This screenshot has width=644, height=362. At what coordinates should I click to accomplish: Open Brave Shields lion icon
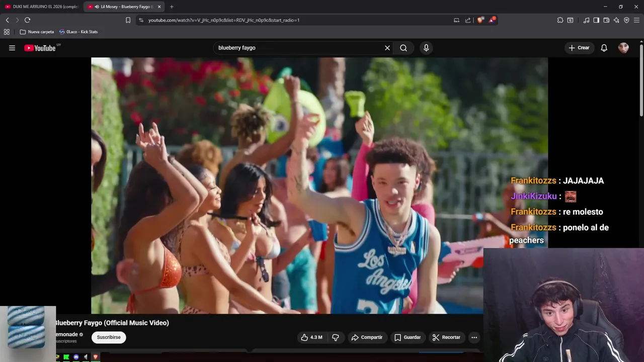(480, 20)
